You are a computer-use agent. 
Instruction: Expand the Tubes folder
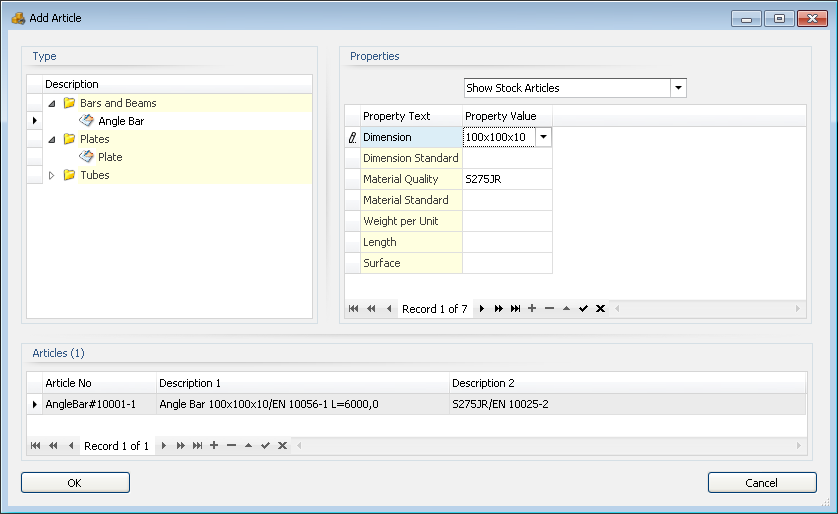52,175
